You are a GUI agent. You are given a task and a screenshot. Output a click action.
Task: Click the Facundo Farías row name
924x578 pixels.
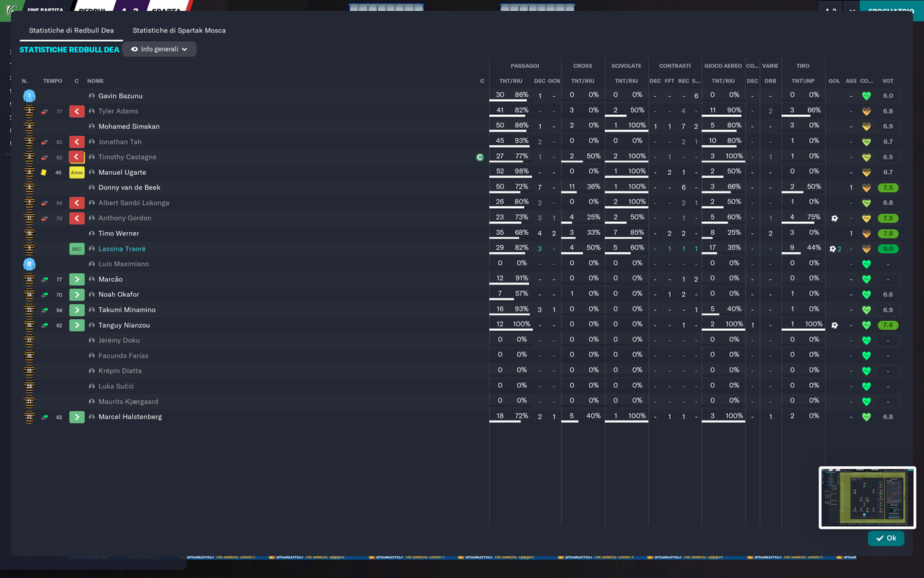click(x=123, y=355)
